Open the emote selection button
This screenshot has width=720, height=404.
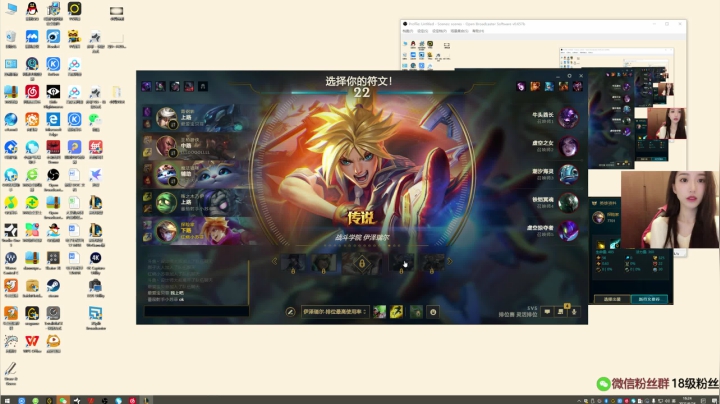point(433,312)
